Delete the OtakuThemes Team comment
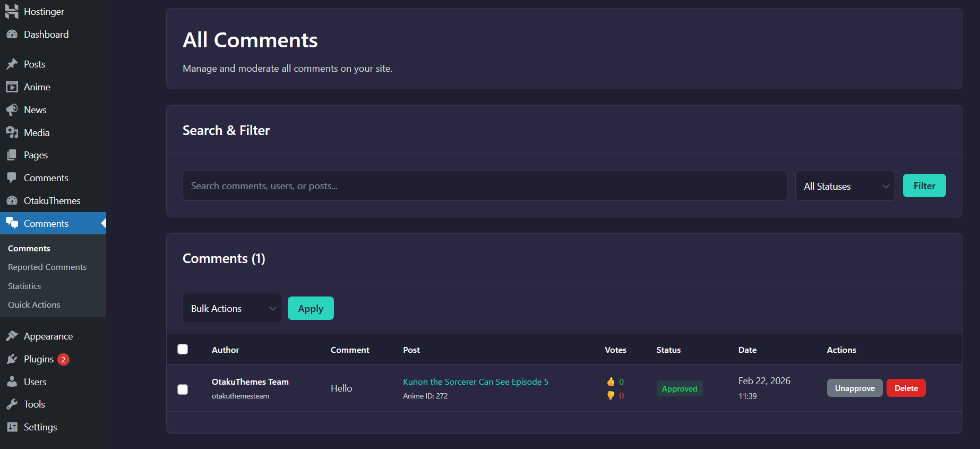This screenshot has height=449, width=980. [x=906, y=388]
